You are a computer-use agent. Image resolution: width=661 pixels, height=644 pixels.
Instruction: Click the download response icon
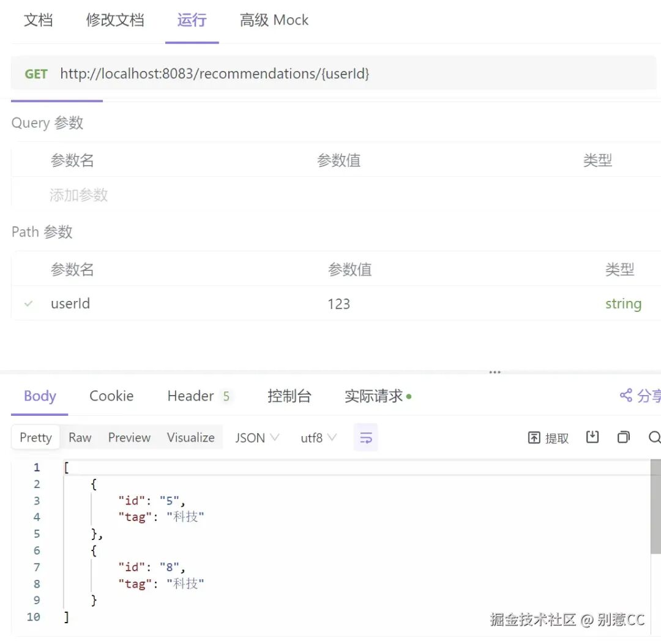click(x=592, y=437)
